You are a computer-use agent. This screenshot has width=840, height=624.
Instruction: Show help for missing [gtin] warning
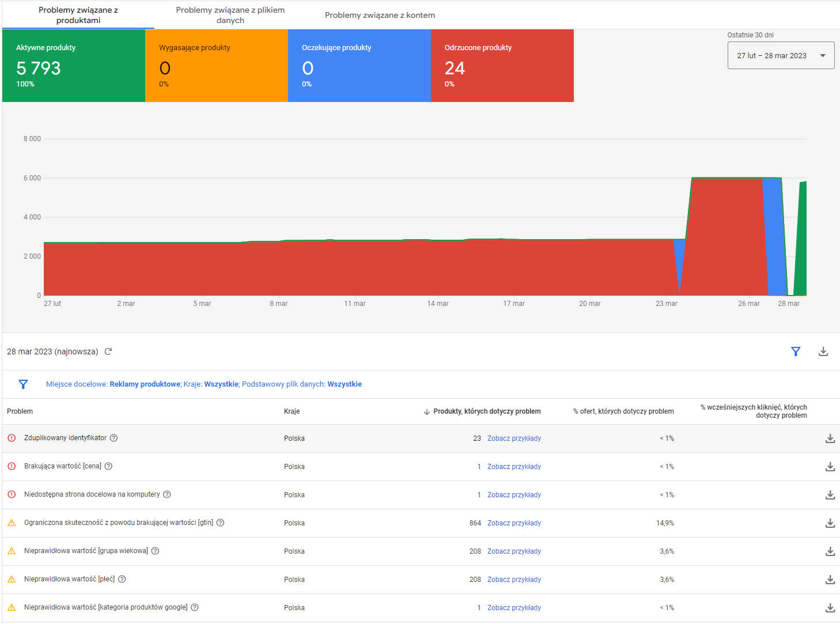point(220,523)
